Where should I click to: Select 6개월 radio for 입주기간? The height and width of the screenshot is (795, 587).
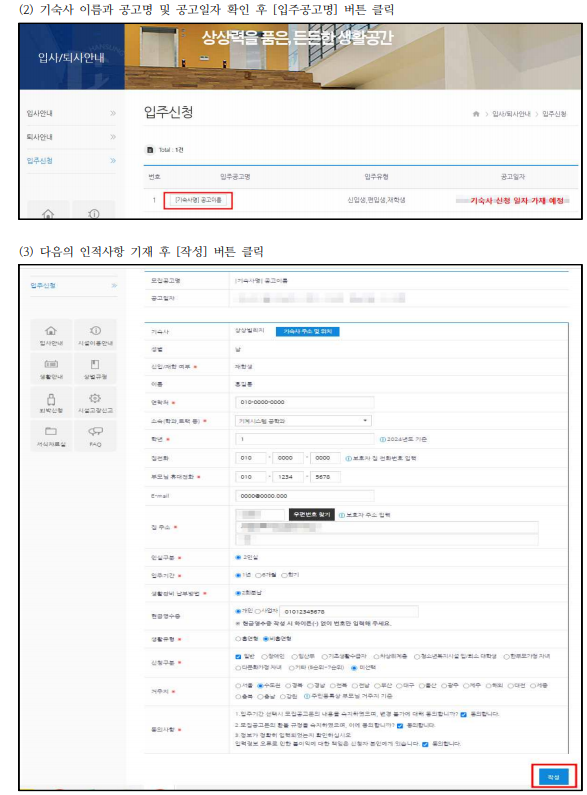coord(259,575)
